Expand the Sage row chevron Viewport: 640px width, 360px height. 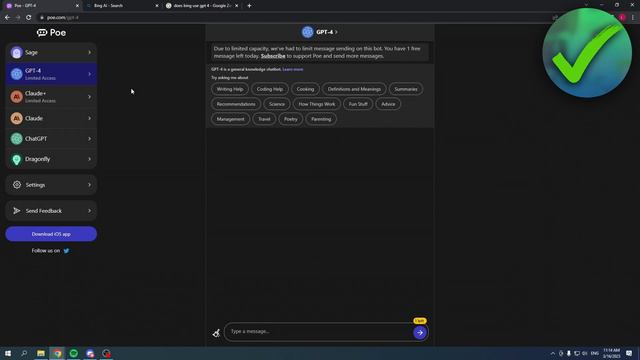click(x=89, y=52)
